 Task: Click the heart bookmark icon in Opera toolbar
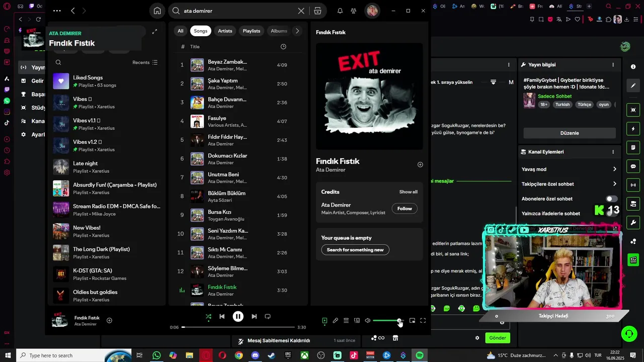click(x=577, y=19)
